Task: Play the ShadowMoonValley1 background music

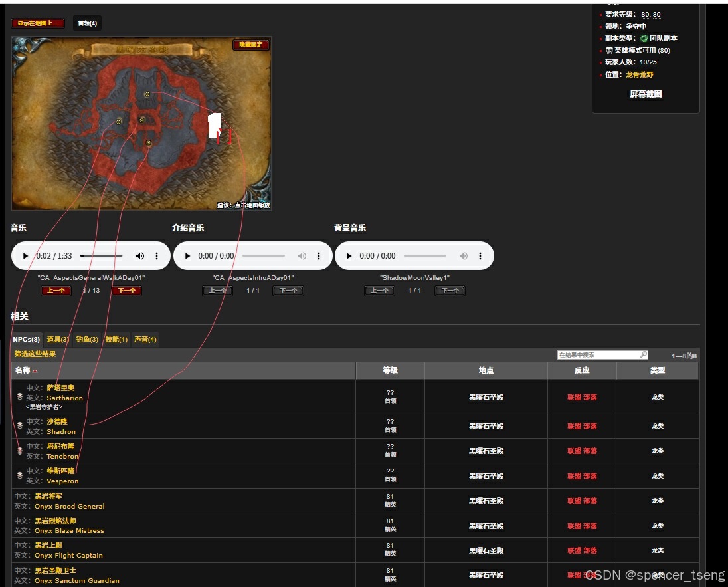Action: [349, 256]
